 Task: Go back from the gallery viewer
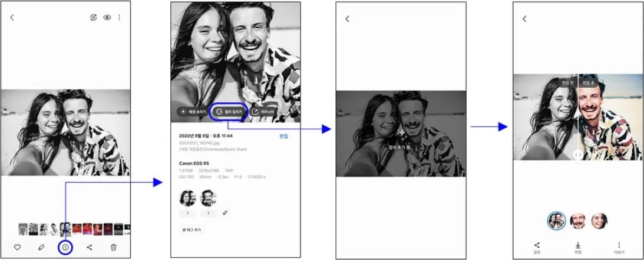click(x=12, y=18)
